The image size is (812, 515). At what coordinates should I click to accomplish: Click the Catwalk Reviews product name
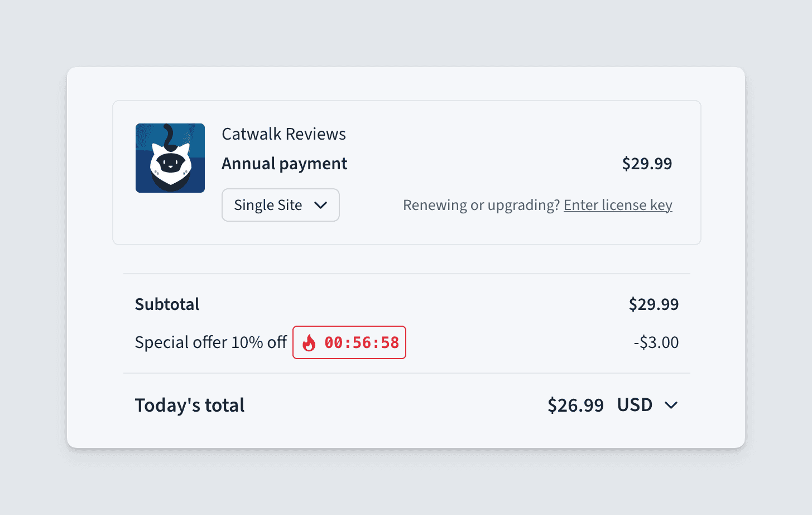coord(284,134)
